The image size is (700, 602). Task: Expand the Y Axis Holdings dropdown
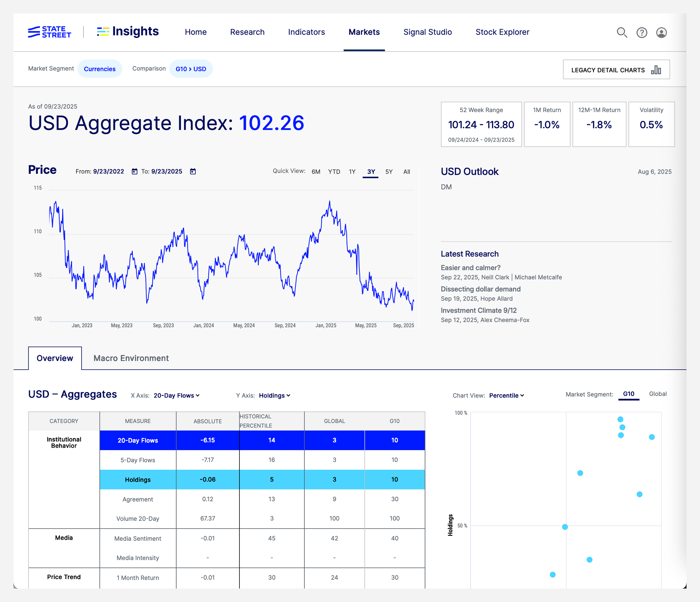pyautogui.click(x=274, y=395)
